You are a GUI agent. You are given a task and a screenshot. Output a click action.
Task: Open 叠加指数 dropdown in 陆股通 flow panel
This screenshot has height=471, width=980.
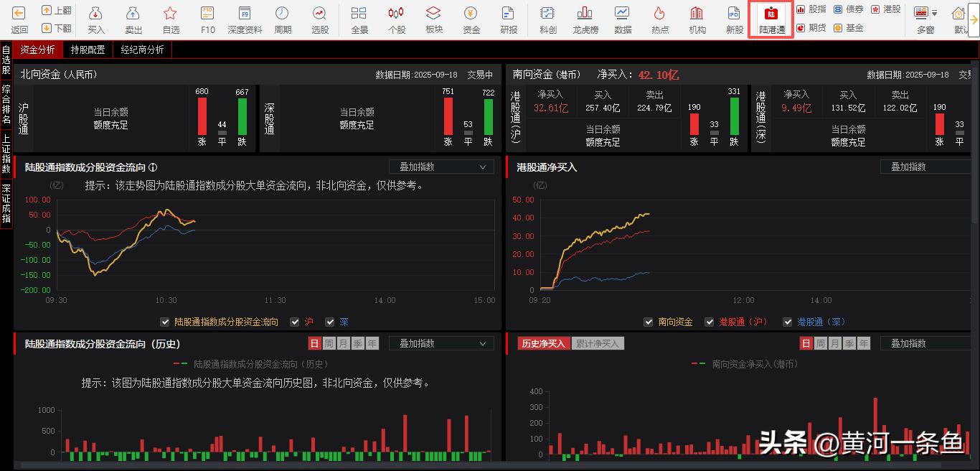440,166
